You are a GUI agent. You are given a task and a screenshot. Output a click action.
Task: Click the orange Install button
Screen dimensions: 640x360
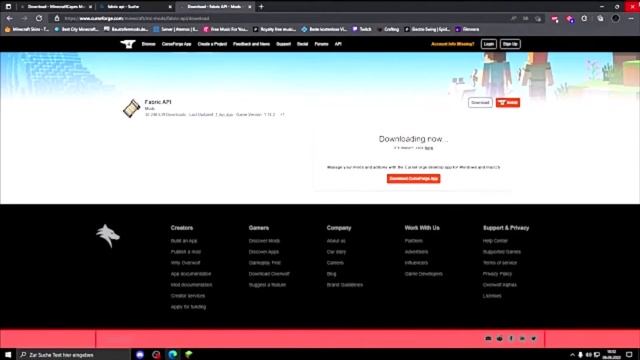[508, 102]
